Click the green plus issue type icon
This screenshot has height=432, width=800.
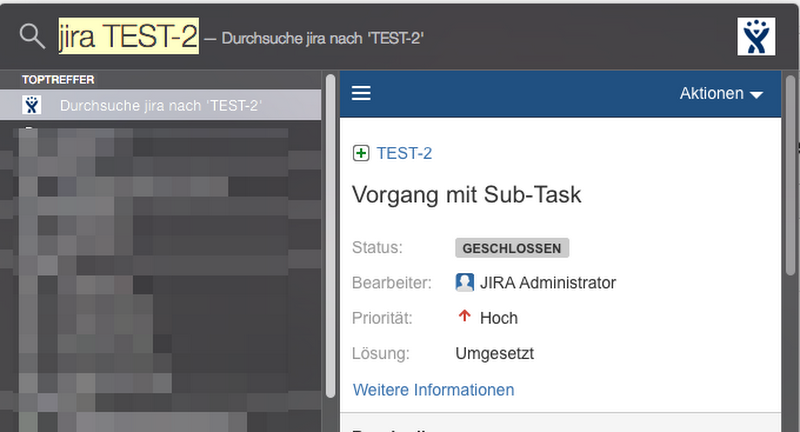click(361, 153)
